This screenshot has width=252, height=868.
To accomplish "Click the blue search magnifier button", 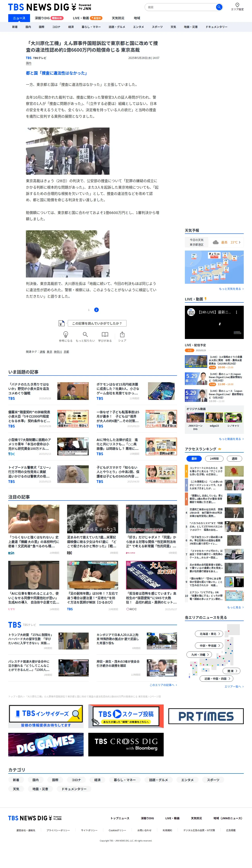I will (x=219, y=7).
